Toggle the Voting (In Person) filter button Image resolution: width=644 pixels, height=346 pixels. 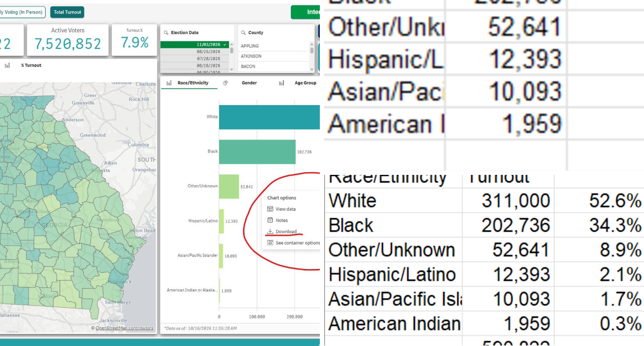click(x=22, y=12)
